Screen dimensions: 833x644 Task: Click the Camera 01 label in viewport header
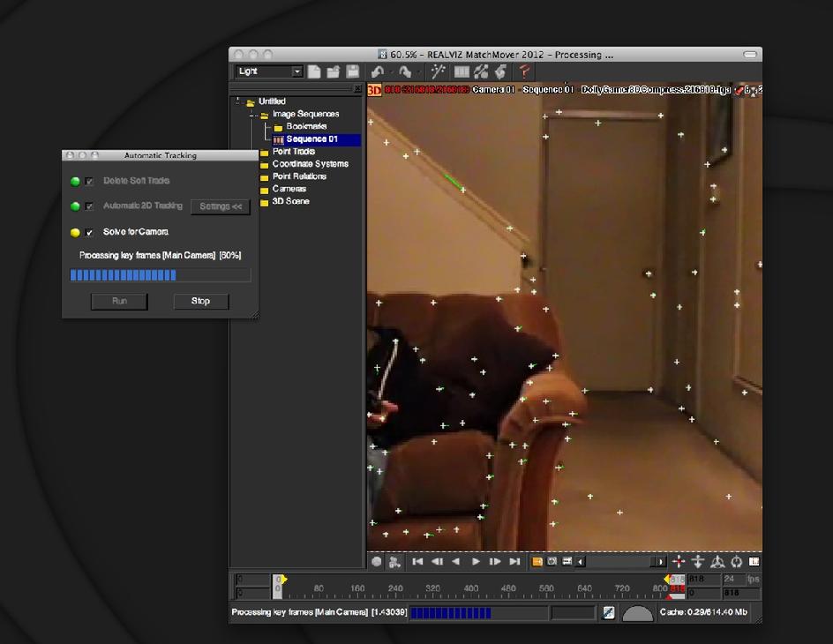(493, 90)
